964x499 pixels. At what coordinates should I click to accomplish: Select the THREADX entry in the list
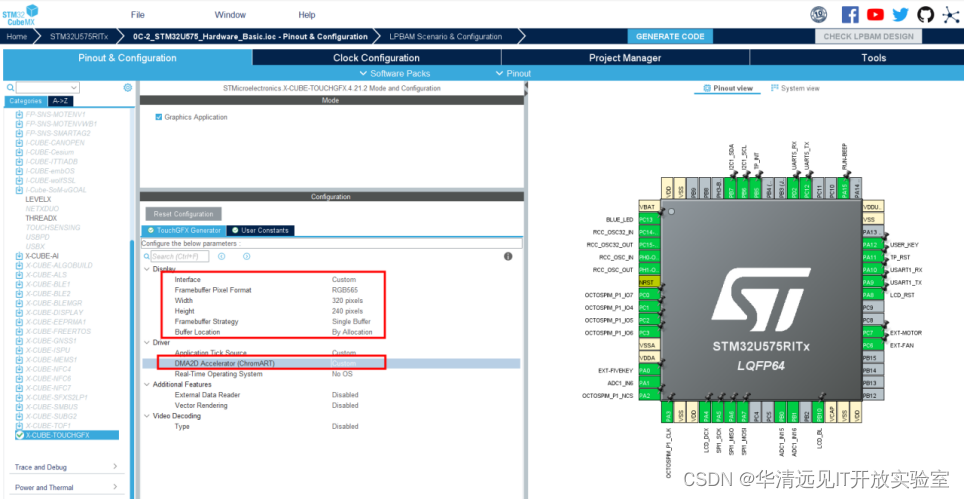click(x=41, y=218)
